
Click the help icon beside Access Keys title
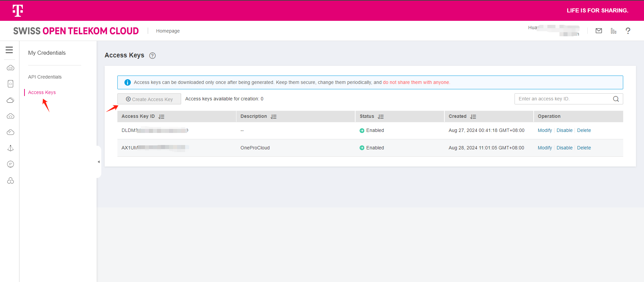[x=152, y=56]
